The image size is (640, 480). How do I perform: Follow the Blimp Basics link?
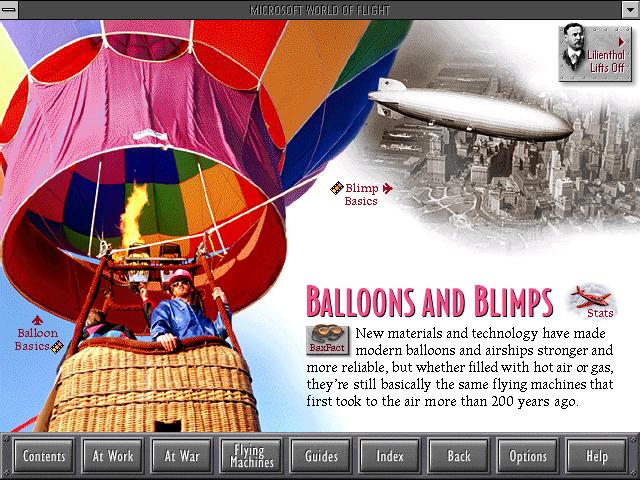362,194
